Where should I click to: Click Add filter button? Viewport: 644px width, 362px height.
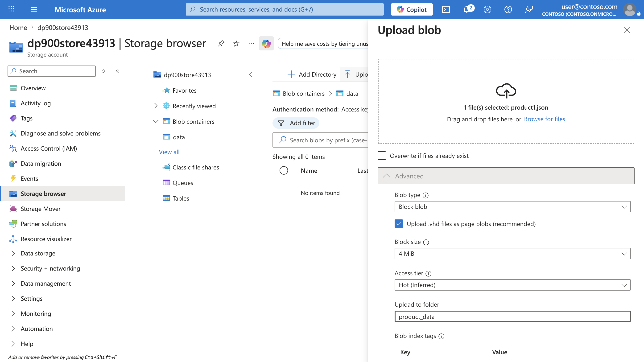(x=296, y=123)
